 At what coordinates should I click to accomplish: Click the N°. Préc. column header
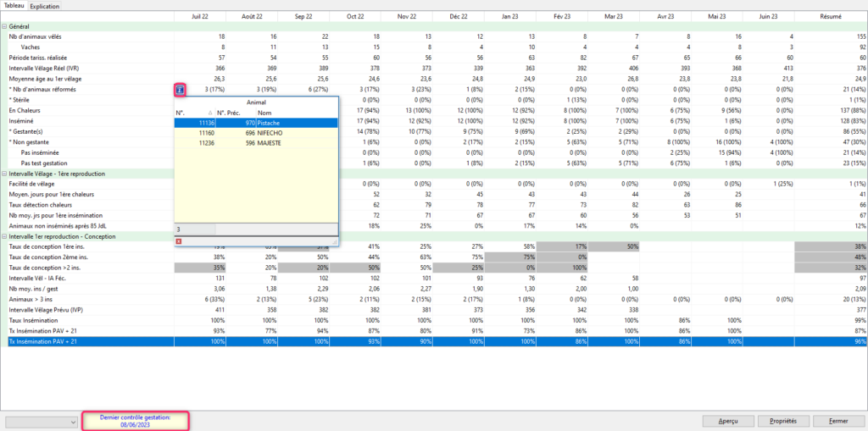(231, 113)
